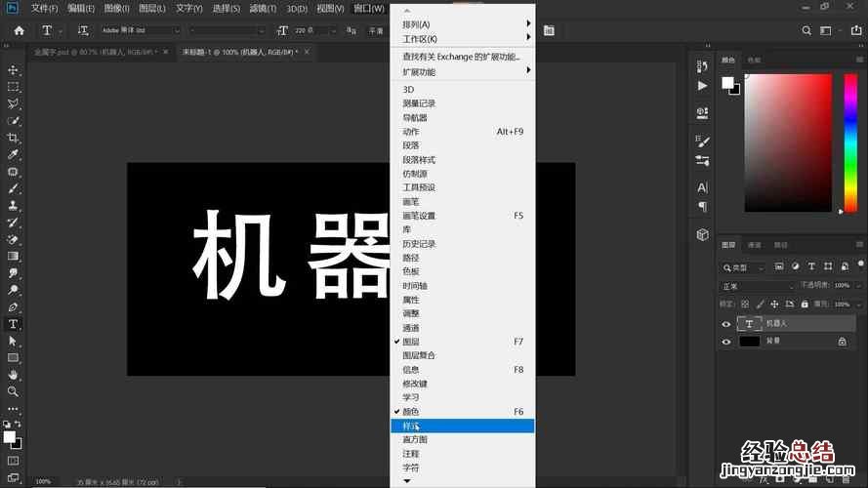This screenshot has height=488, width=868.
Task: Choose the Lasso tool
Action: pos(14,103)
